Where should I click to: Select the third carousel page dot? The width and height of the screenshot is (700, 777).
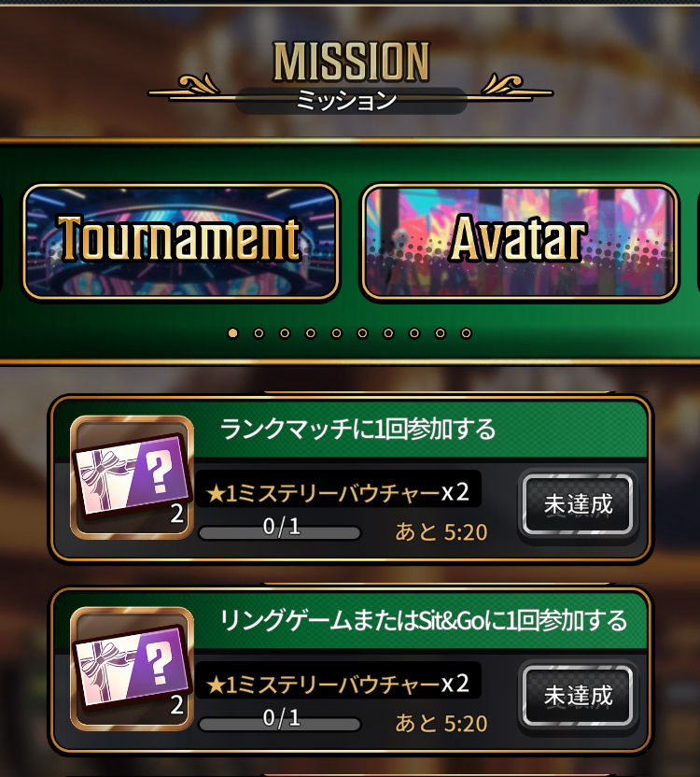click(x=285, y=333)
